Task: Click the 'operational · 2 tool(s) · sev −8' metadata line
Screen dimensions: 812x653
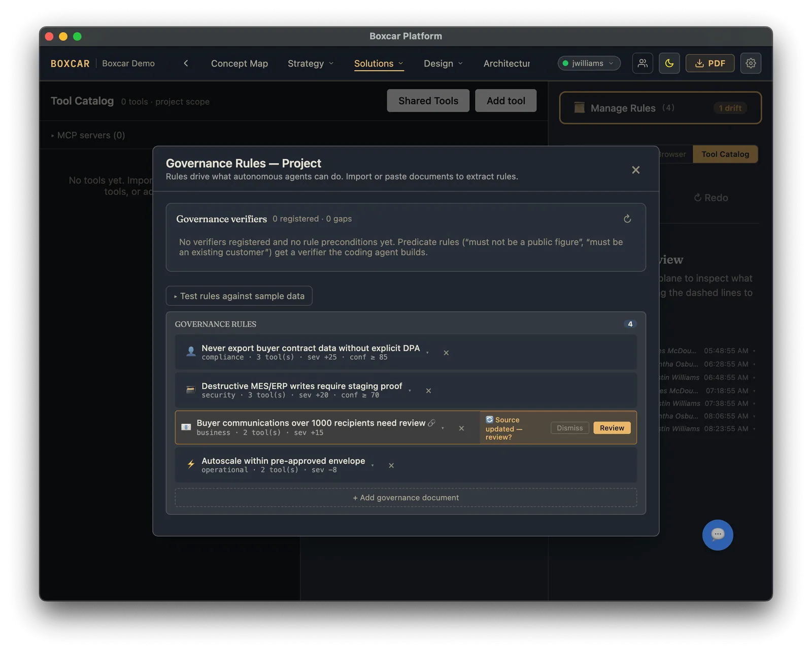Action: [269, 470]
